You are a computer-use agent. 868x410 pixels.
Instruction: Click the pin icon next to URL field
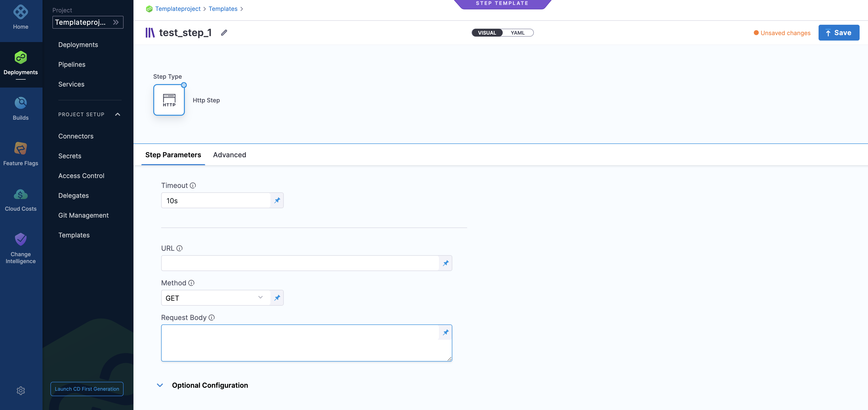[445, 263]
